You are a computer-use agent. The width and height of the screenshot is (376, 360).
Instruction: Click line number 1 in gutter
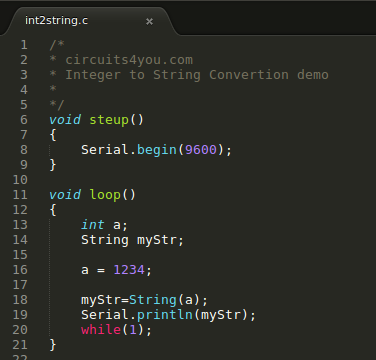click(24, 45)
